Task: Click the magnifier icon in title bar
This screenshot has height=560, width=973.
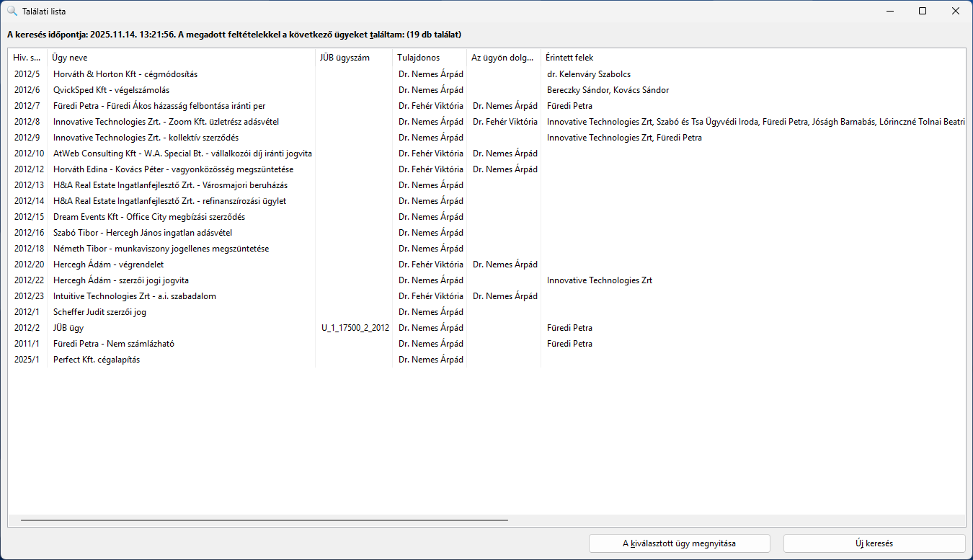Action: coord(12,12)
